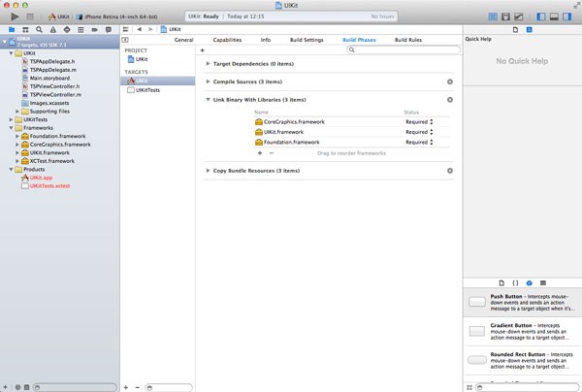Remove the Compile Sources build phase
582x392 pixels.
450,82
